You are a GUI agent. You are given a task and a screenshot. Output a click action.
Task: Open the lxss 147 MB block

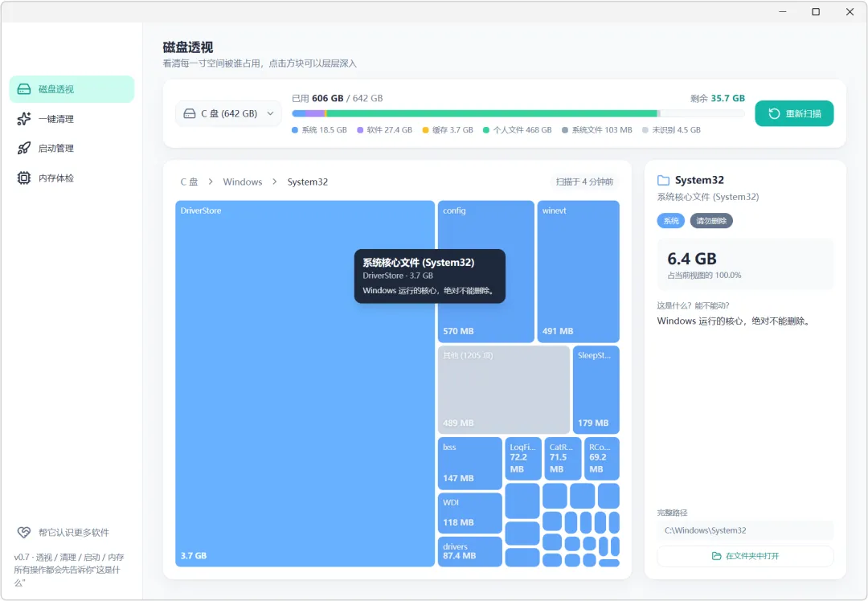coord(470,463)
